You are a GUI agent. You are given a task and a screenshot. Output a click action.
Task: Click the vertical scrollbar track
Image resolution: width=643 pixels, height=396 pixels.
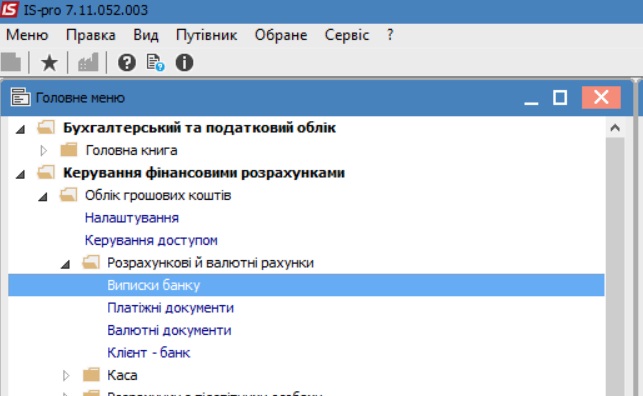pyautogui.click(x=615, y=266)
